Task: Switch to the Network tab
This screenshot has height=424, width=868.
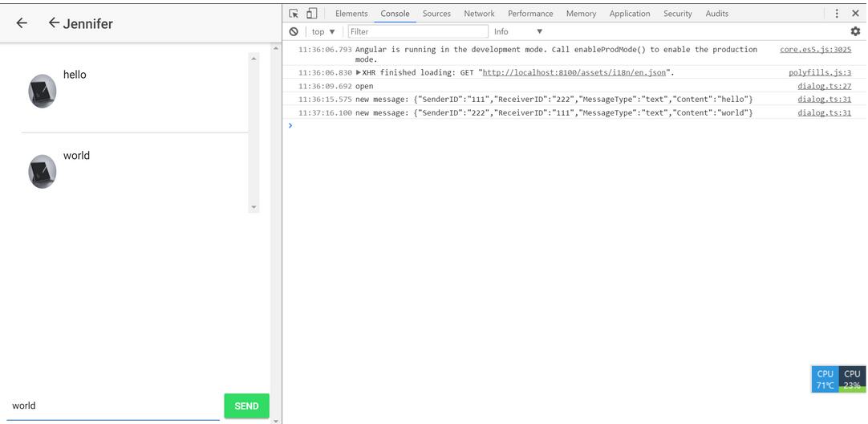Action: coord(479,14)
